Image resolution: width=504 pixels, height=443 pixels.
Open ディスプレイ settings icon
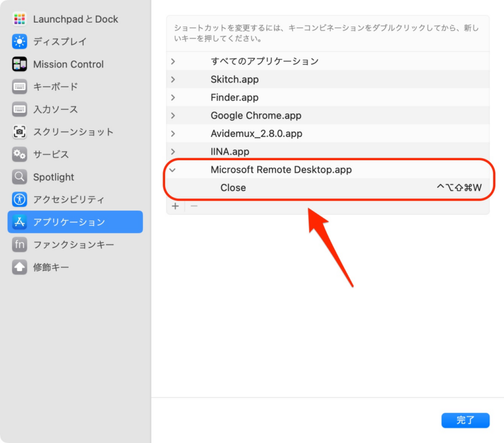pos(20,42)
